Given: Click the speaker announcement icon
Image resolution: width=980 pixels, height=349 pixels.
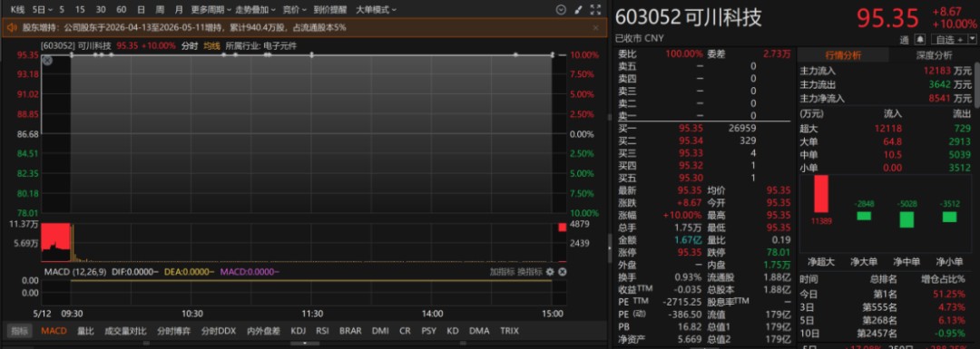Looking at the screenshot, I should point(11,27).
